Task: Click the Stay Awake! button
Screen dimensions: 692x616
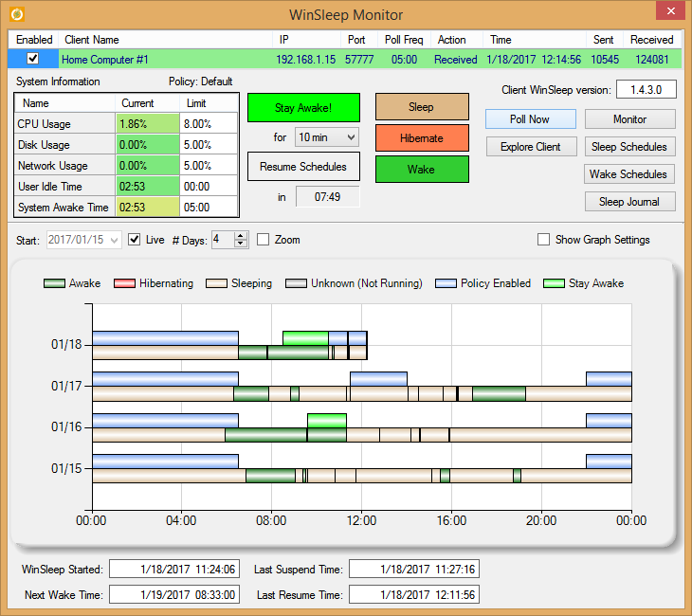Action: click(303, 108)
